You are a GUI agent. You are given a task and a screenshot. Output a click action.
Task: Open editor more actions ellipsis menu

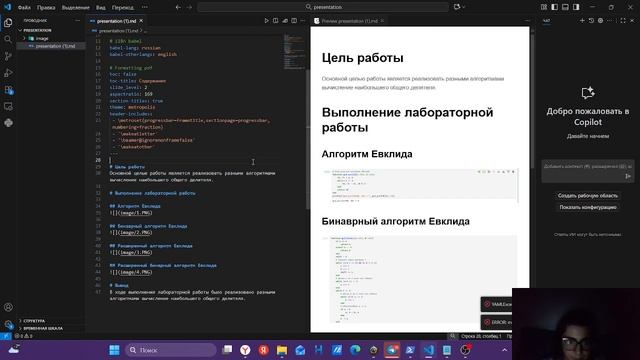(x=303, y=20)
